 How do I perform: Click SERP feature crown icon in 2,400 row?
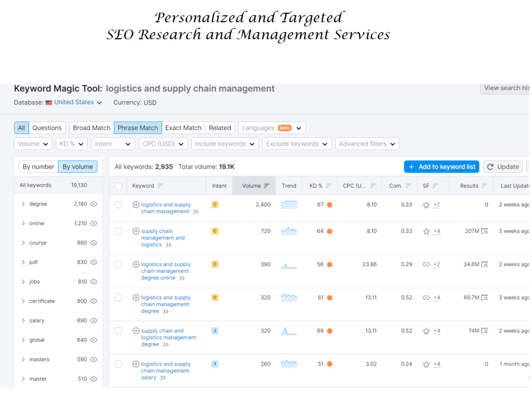tap(426, 205)
